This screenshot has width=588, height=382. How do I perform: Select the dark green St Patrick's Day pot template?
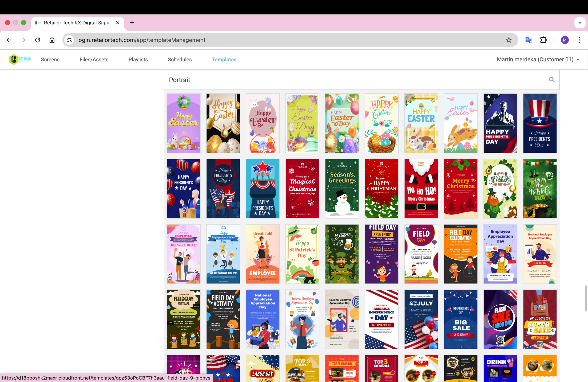540,188
